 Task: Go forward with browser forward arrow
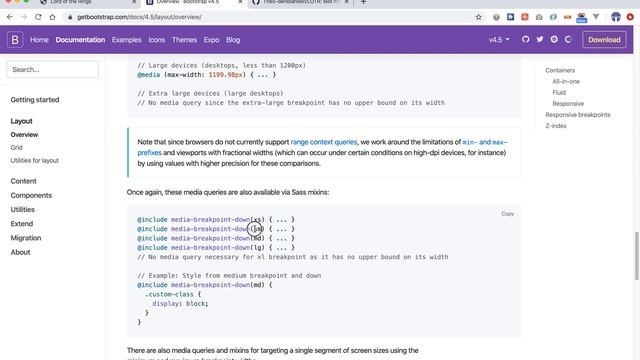tap(24, 17)
